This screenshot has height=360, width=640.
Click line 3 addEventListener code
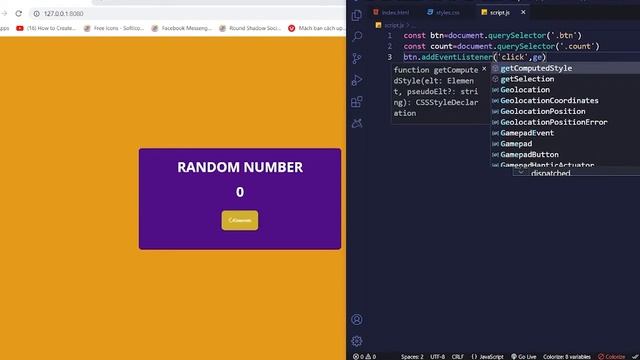pos(475,57)
